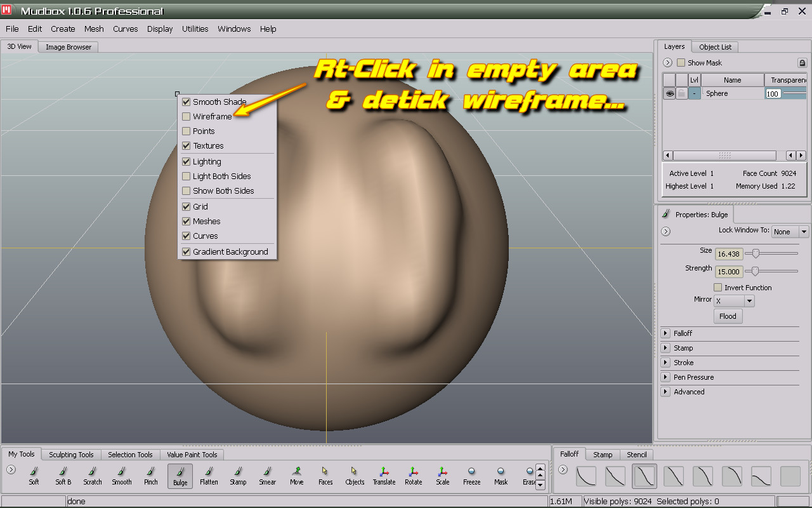The width and height of the screenshot is (812, 508).
Task: Toggle visibility eye of Sphere layer
Action: 669,93
